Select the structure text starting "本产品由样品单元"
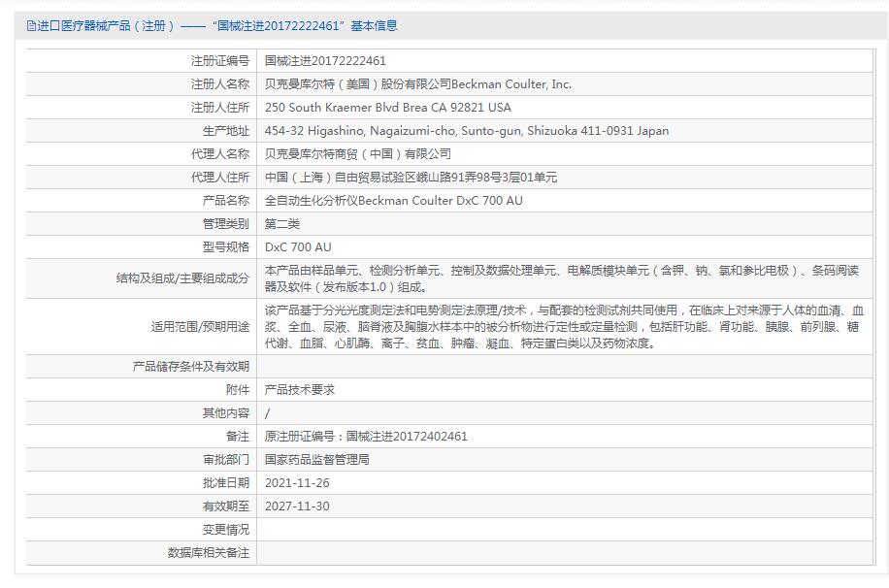 (x=562, y=278)
